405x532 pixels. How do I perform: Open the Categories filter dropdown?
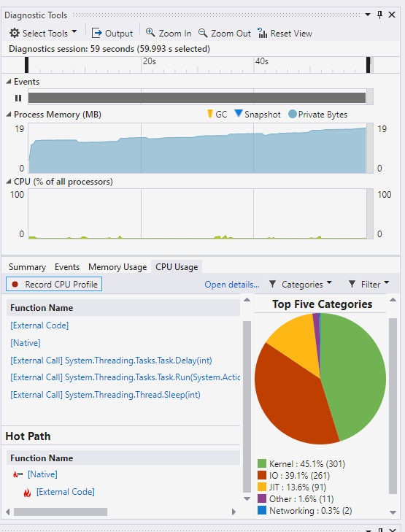point(300,285)
